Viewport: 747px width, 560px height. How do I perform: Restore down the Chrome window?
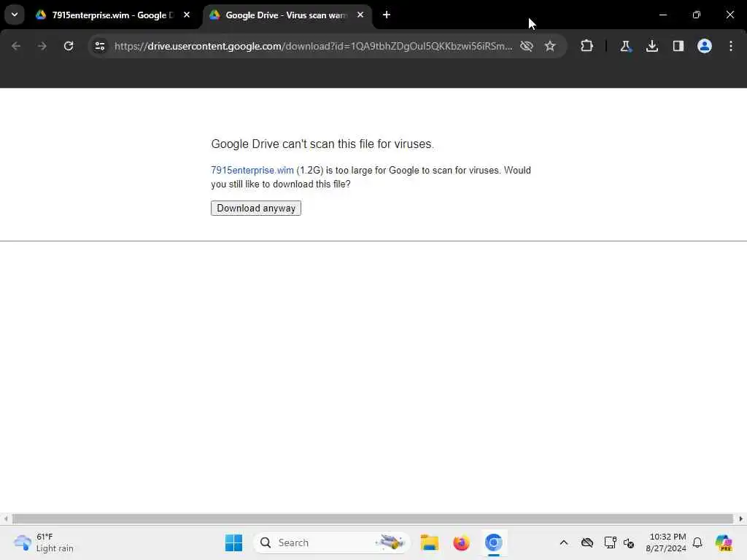click(x=697, y=15)
